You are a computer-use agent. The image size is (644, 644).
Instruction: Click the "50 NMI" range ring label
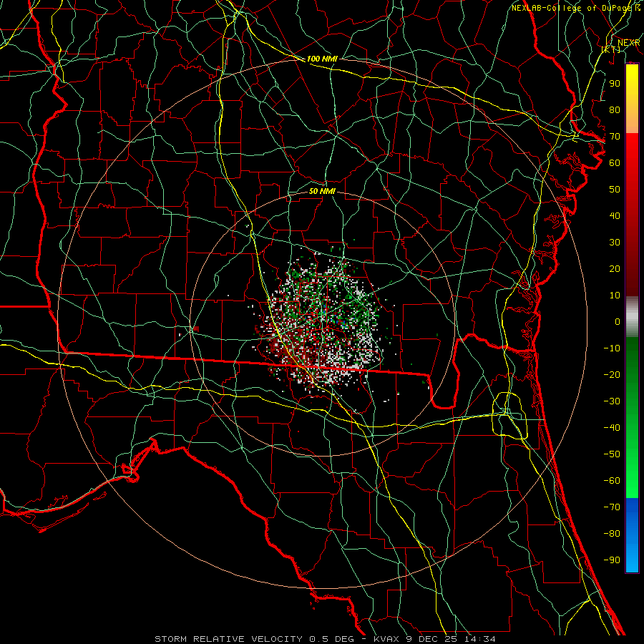(x=322, y=191)
